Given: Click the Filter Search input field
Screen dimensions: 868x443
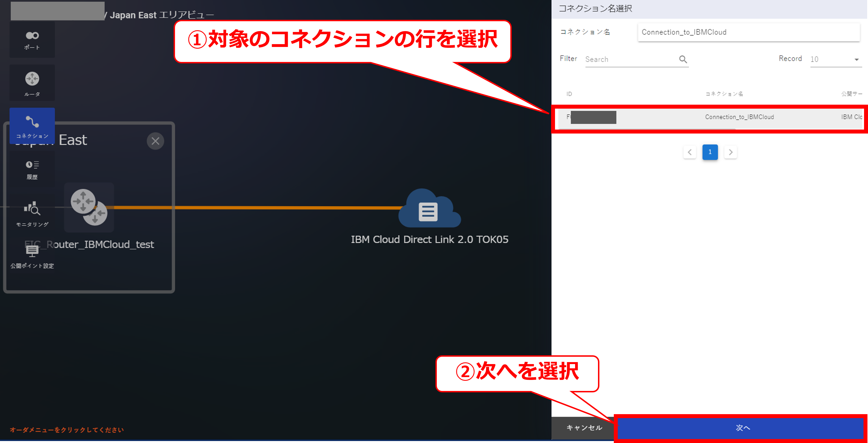Looking at the screenshot, I should coord(630,59).
